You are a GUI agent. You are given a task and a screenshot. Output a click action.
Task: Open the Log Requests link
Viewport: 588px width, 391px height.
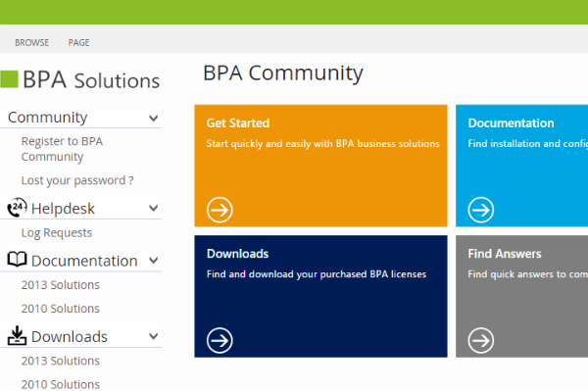[57, 233]
